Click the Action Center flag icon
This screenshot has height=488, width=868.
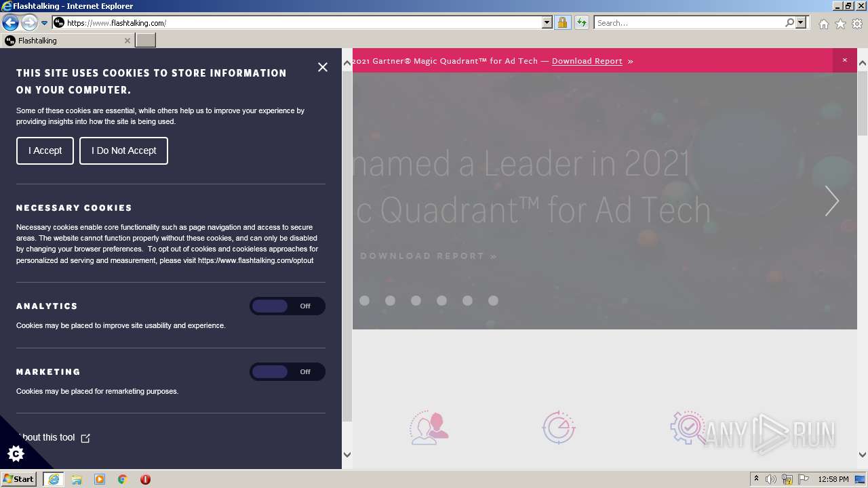(x=804, y=479)
